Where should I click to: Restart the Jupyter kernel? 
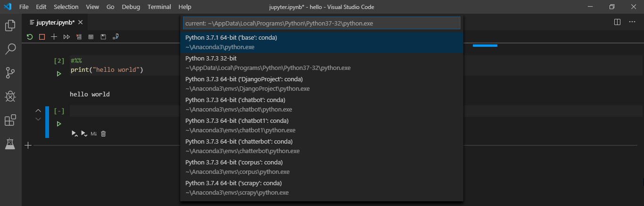[x=30, y=37]
